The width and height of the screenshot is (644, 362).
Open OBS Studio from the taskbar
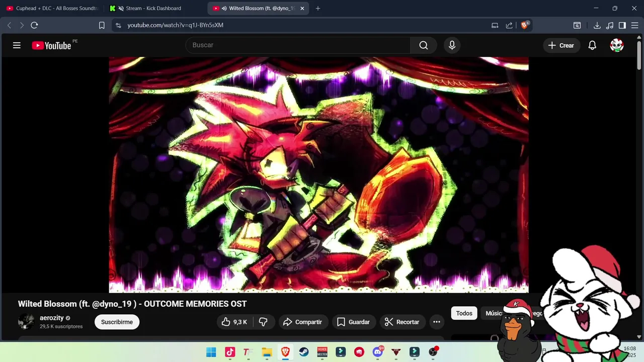[433, 352]
